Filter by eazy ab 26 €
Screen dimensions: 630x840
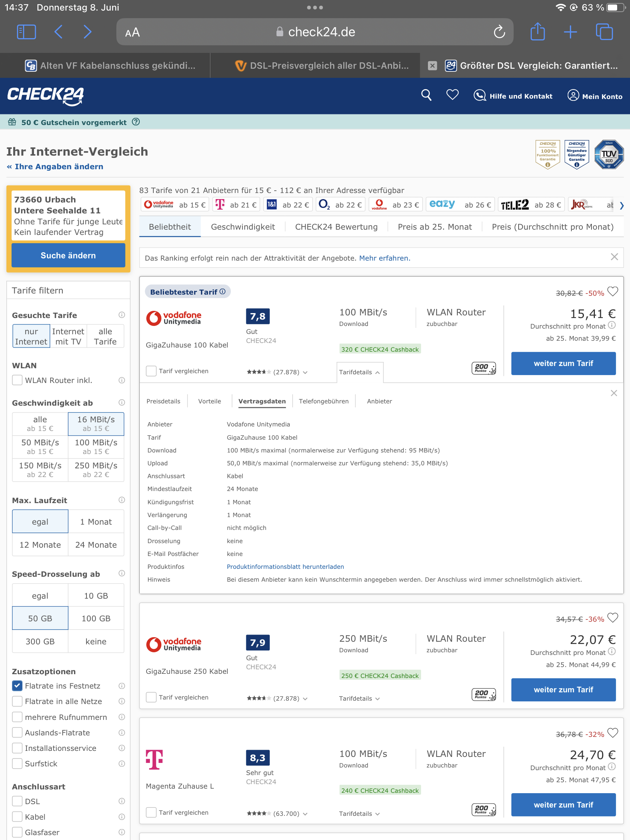(460, 205)
